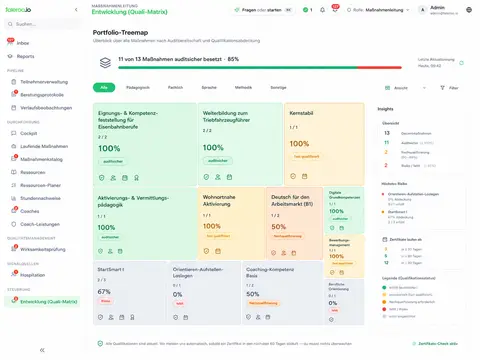Open the Rolle Maßnahmenleitung dropdown
Viewport: 480px width, 360px height.
tap(378, 10)
